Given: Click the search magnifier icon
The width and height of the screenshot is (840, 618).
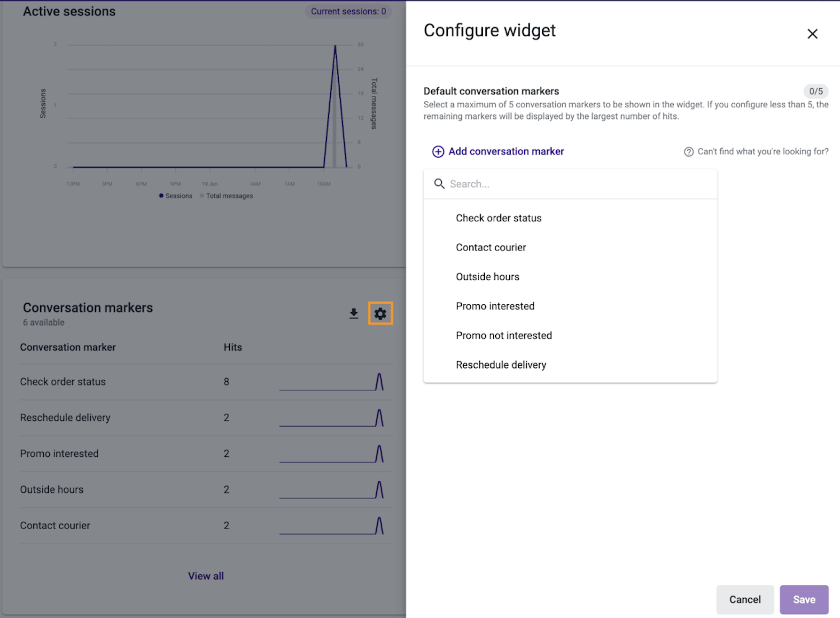Looking at the screenshot, I should (x=439, y=184).
